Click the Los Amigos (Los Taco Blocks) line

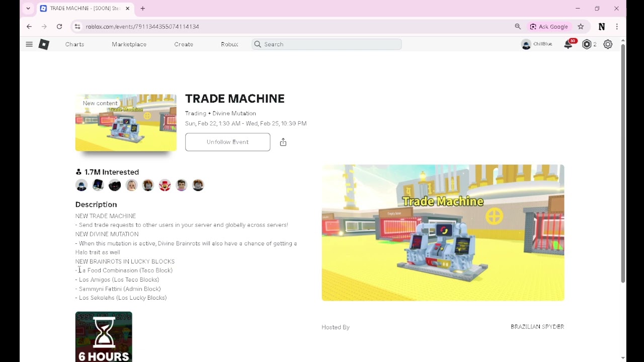(117, 280)
